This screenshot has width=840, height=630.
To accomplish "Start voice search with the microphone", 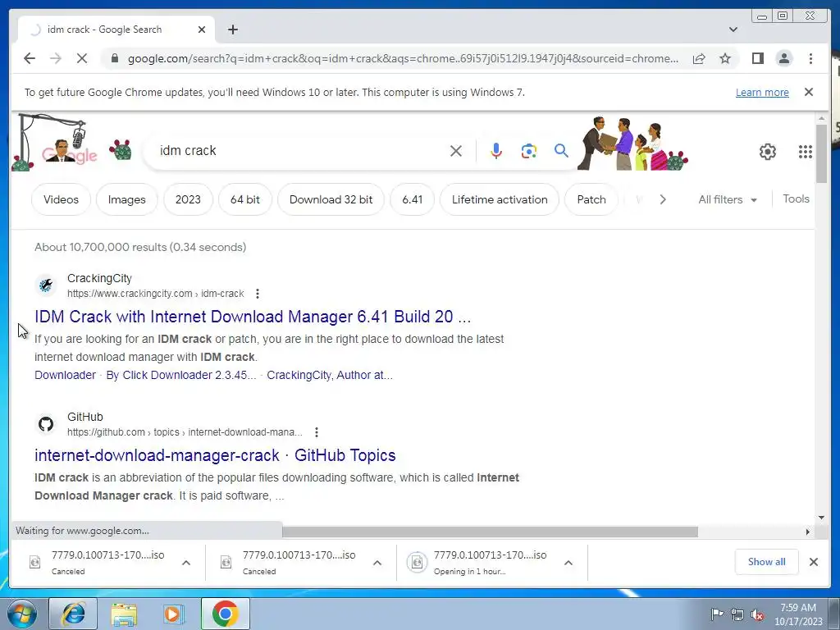I will tap(496, 151).
